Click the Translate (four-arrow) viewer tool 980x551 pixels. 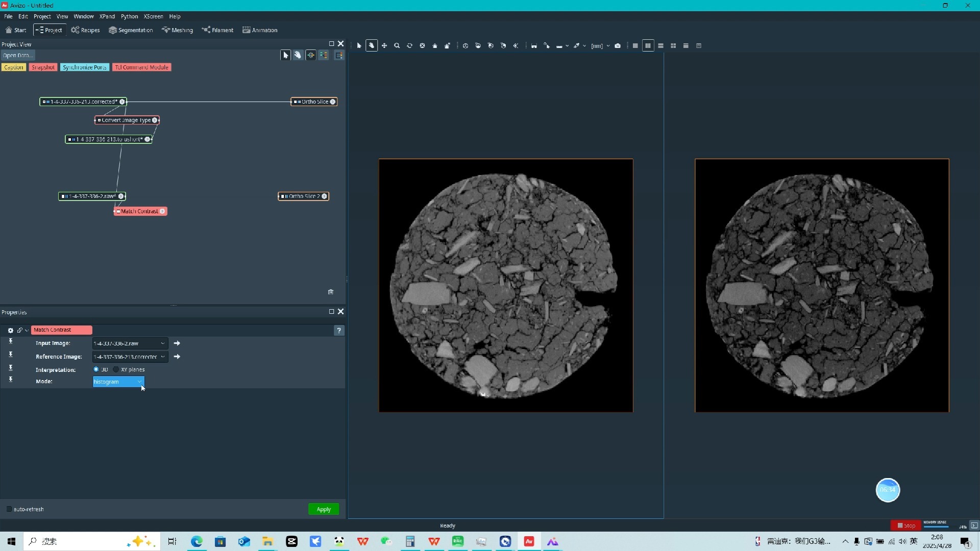tap(384, 46)
